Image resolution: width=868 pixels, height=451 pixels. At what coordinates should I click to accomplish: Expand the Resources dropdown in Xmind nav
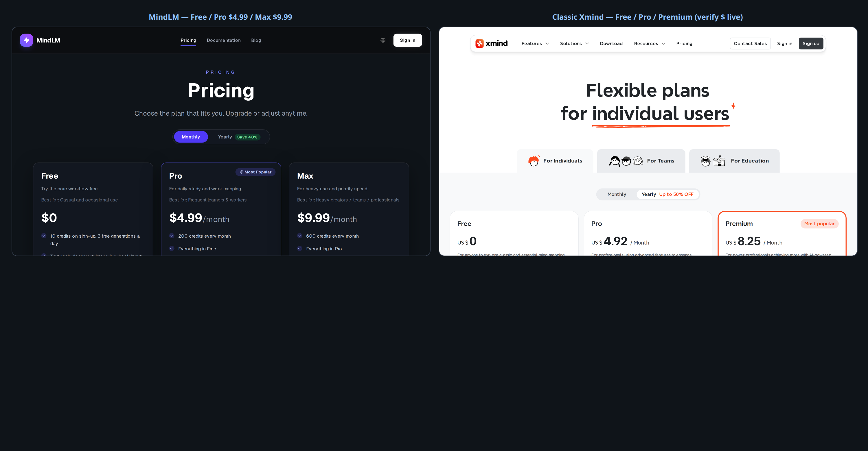pyautogui.click(x=649, y=43)
